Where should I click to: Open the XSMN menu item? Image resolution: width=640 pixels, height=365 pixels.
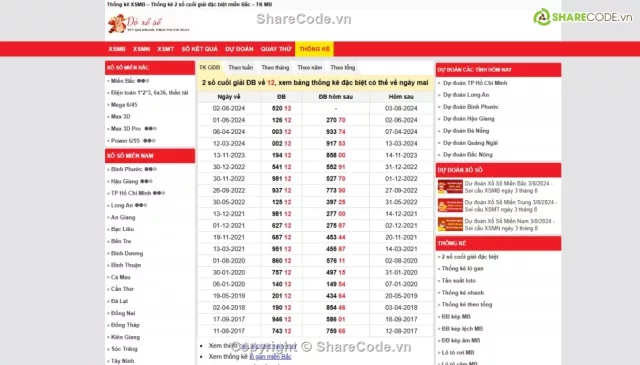(x=141, y=49)
